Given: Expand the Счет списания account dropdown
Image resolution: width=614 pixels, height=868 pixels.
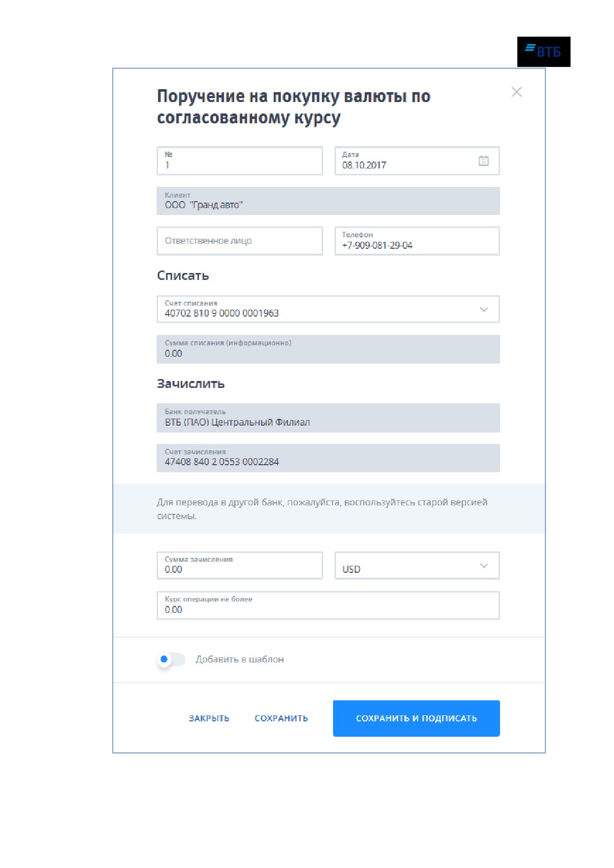Looking at the screenshot, I should pos(328,309).
